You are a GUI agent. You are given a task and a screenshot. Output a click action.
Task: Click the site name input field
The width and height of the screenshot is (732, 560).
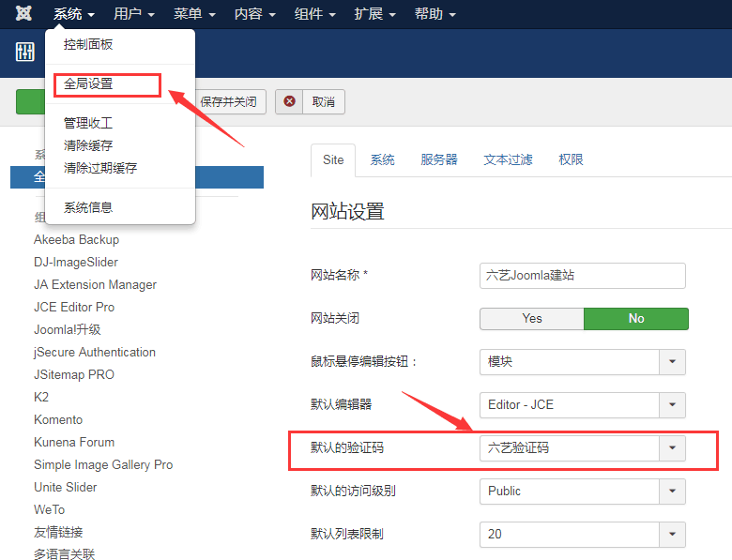[582, 276]
